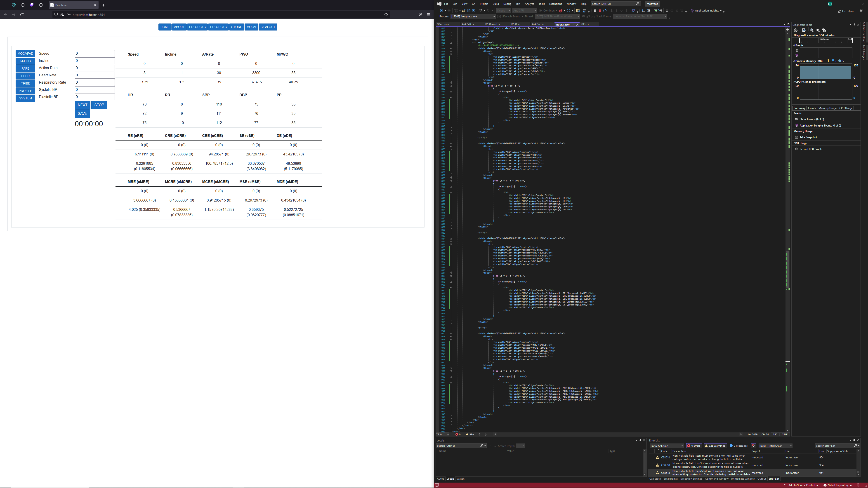This screenshot has width=868, height=488.
Task: Click the Select Tools output icon in Diagnostic Tools
Action: (x=804, y=30)
